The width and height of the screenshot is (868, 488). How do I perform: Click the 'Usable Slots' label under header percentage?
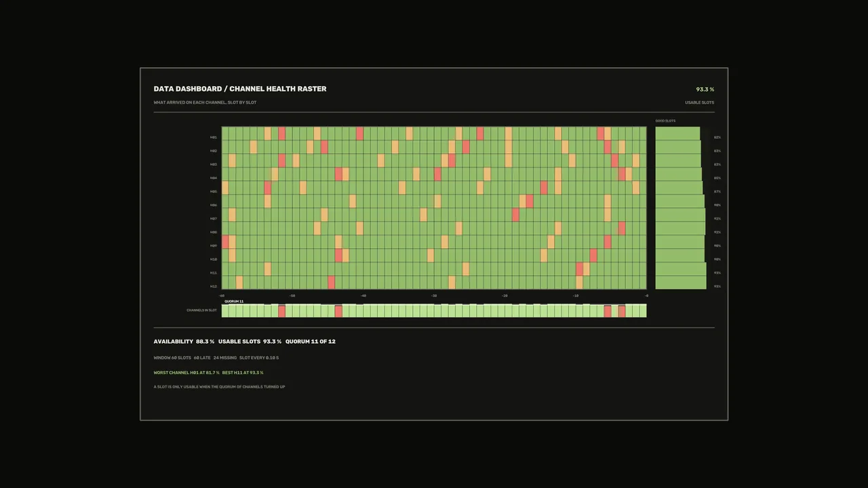700,102
